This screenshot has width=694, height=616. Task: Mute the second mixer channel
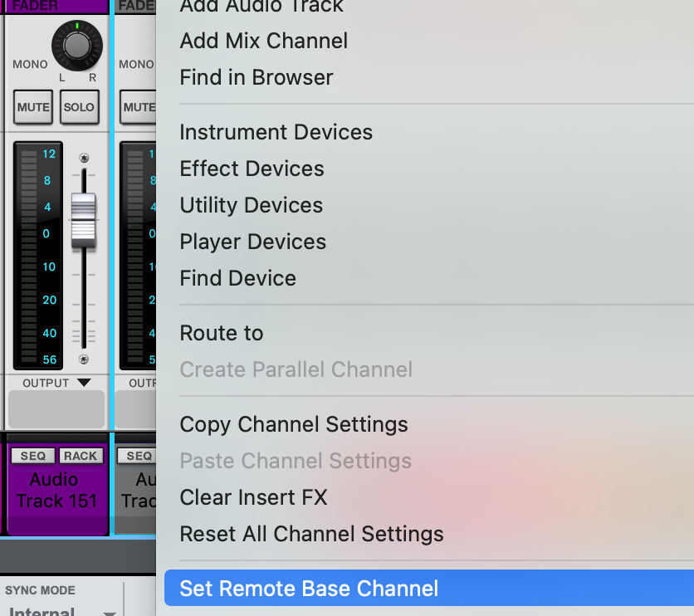click(139, 107)
